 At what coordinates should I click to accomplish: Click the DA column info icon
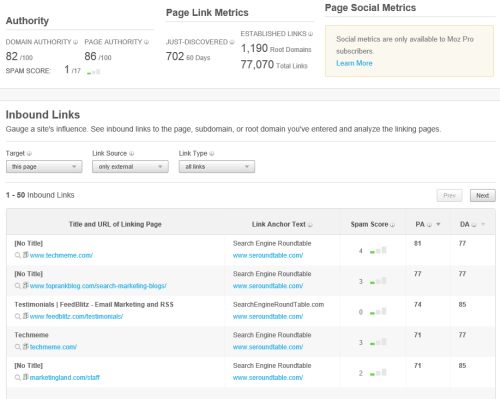(474, 225)
